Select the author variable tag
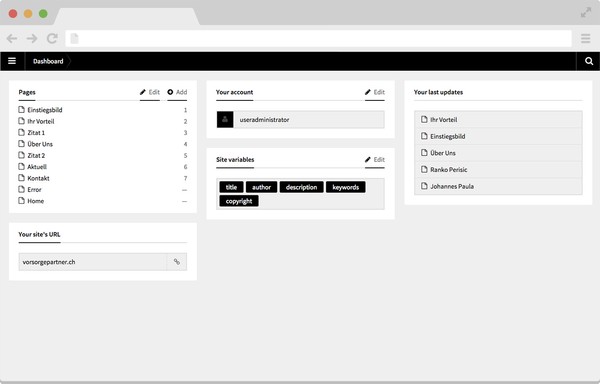 point(261,187)
